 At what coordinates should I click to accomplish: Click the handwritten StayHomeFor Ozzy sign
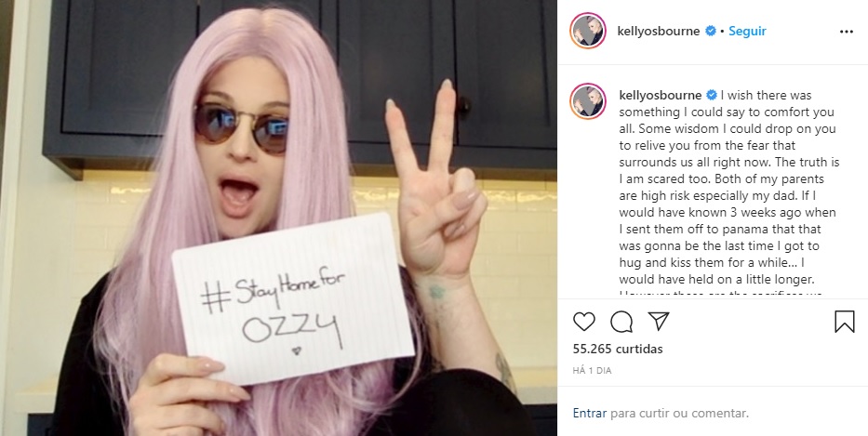pyautogui.click(x=293, y=298)
